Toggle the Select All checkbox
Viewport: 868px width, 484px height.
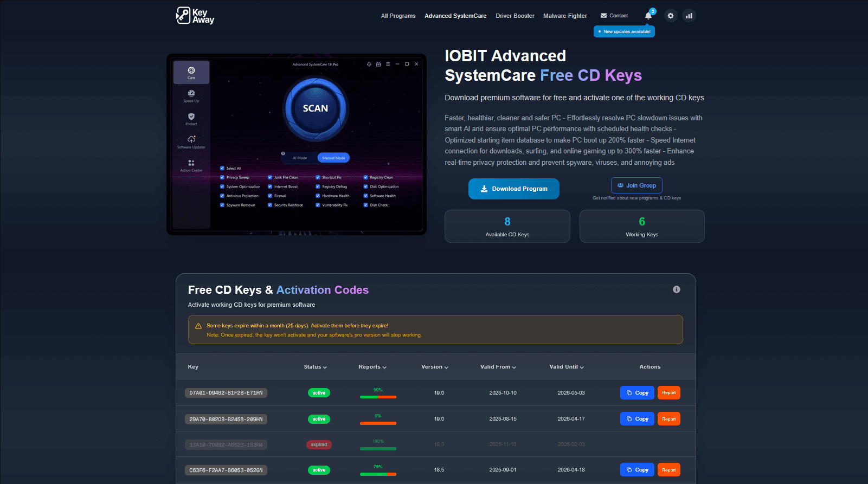pos(222,169)
